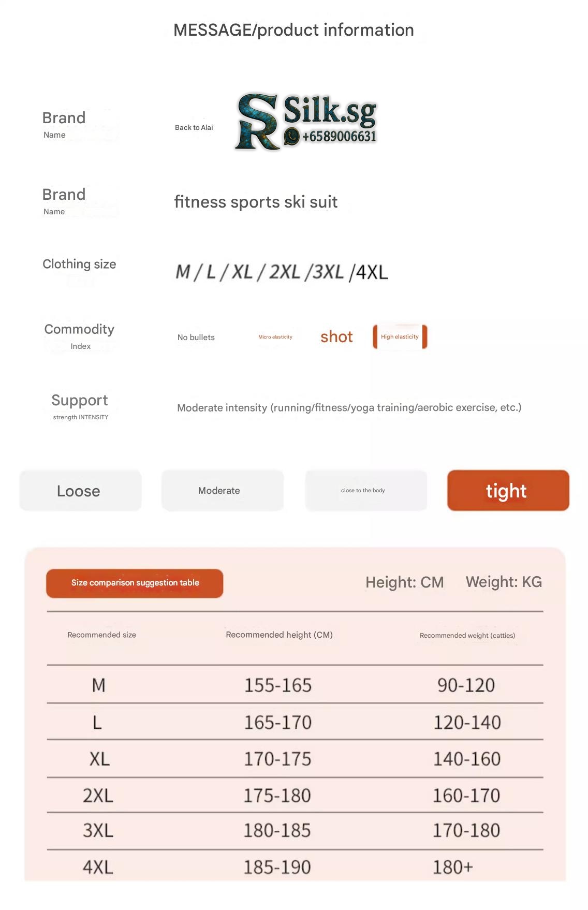Screen dimensions: 588x910
Task: Click the phone number +6589006631
Action: coord(339,137)
